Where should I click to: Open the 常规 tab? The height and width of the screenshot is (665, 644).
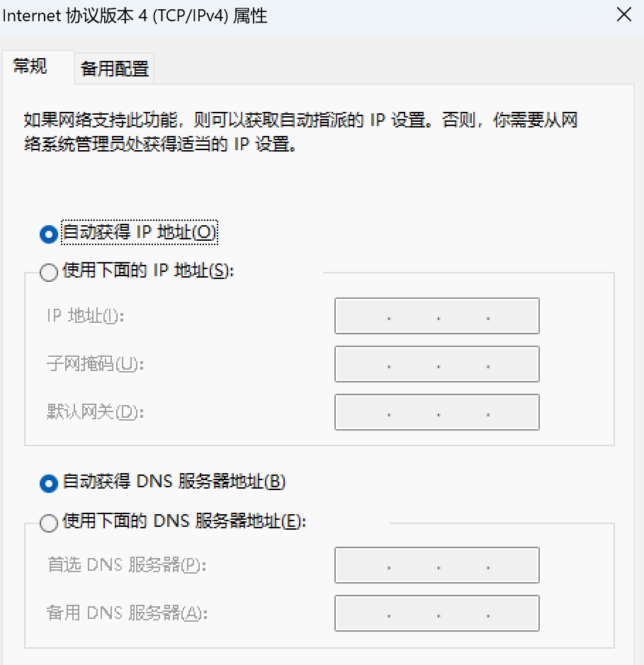tap(30, 66)
